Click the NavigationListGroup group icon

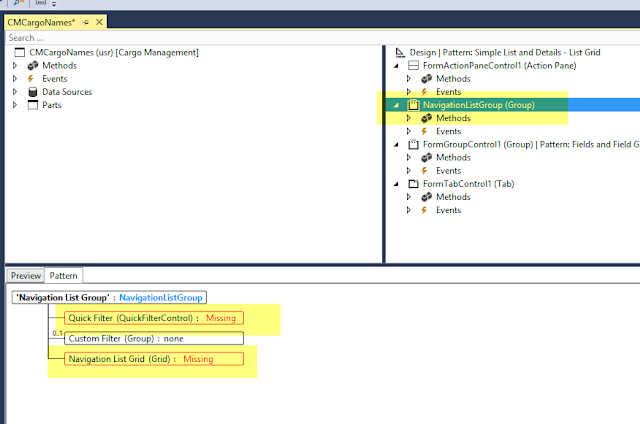pos(413,105)
